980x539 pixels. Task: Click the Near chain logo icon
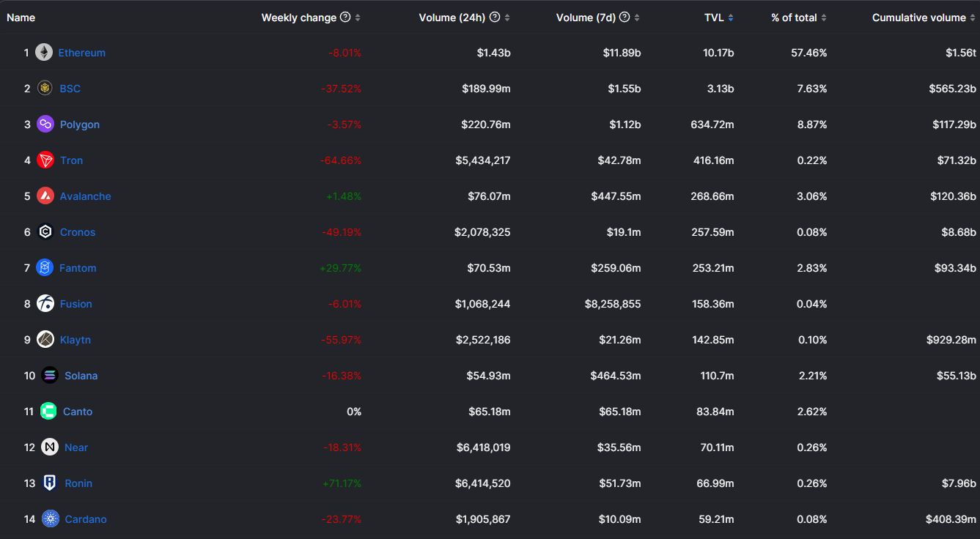pos(50,447)
